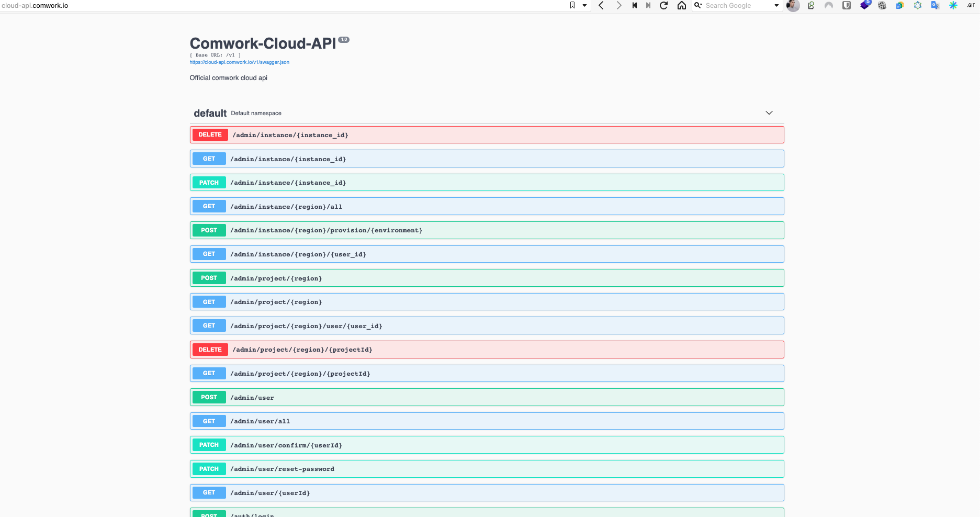Image resolution: width=980 pixels, height=517 pixels.
Task: Expand POST /admin/instance/{region}/provision/{environment}
Action: [x=487, y=230]
